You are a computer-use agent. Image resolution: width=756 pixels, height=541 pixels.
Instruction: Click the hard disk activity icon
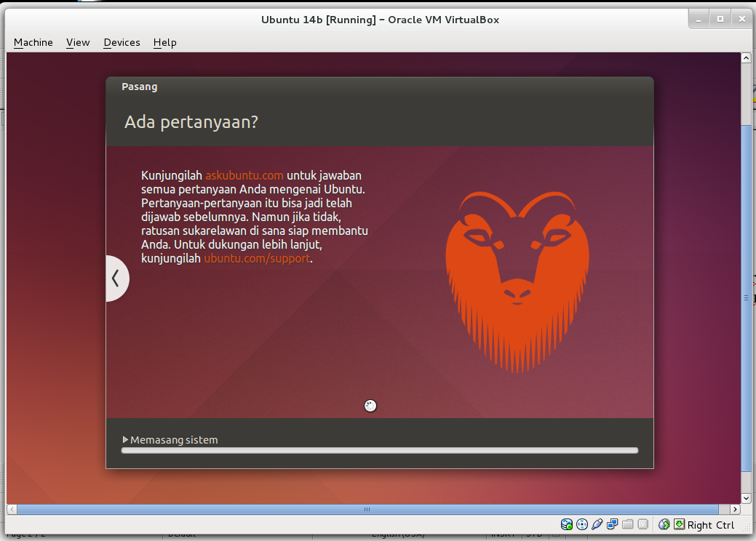point(566,524)
